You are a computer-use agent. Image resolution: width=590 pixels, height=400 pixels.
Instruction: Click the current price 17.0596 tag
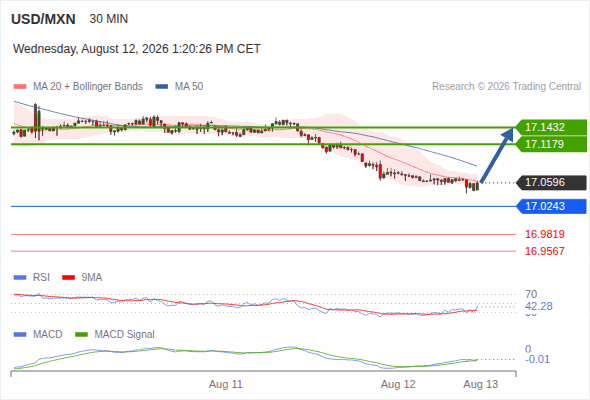click(x=552, y=183)
